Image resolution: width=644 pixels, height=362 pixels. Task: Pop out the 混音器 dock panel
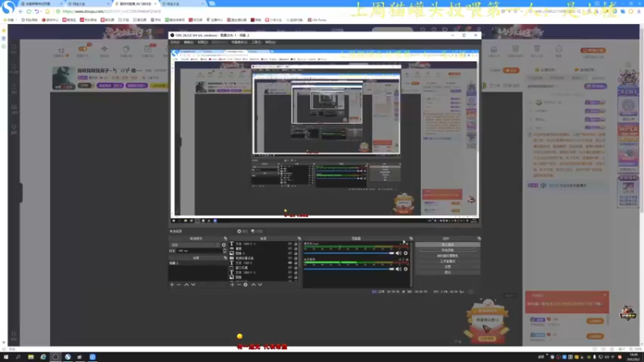pyautogui.click(x=411, y=238)
